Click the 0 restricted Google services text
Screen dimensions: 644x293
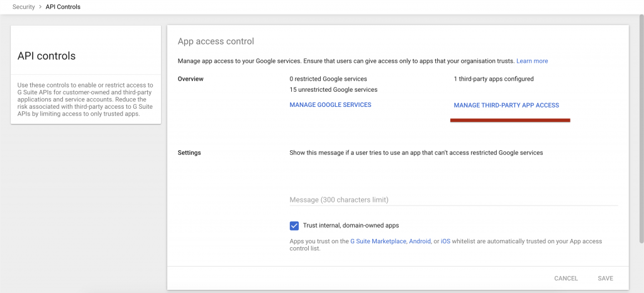point(328,79)
